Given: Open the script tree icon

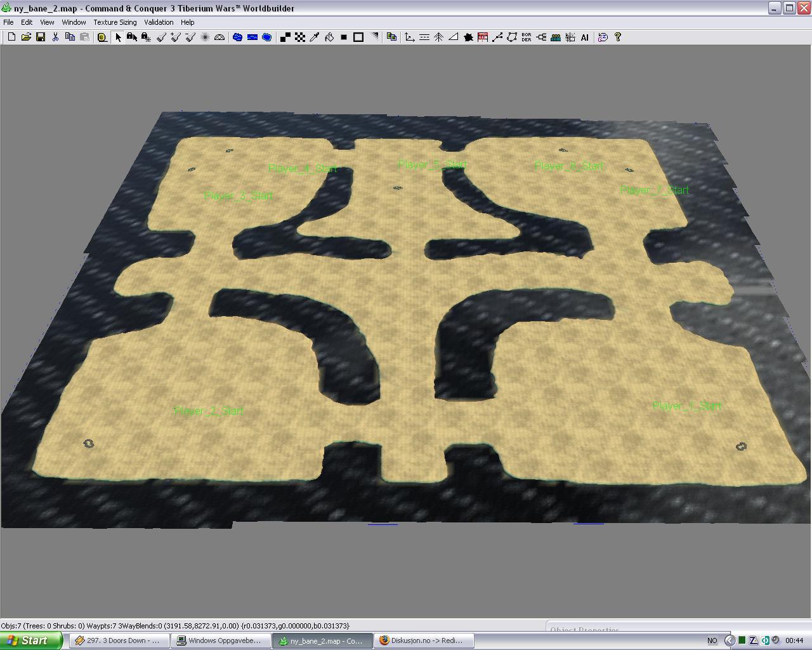Looking at the screenshot, I should click(541, 37).
